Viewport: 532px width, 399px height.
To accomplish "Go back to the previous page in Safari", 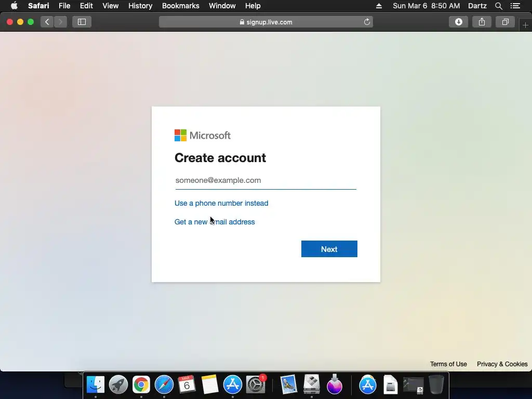I will [x=47, y=22].
